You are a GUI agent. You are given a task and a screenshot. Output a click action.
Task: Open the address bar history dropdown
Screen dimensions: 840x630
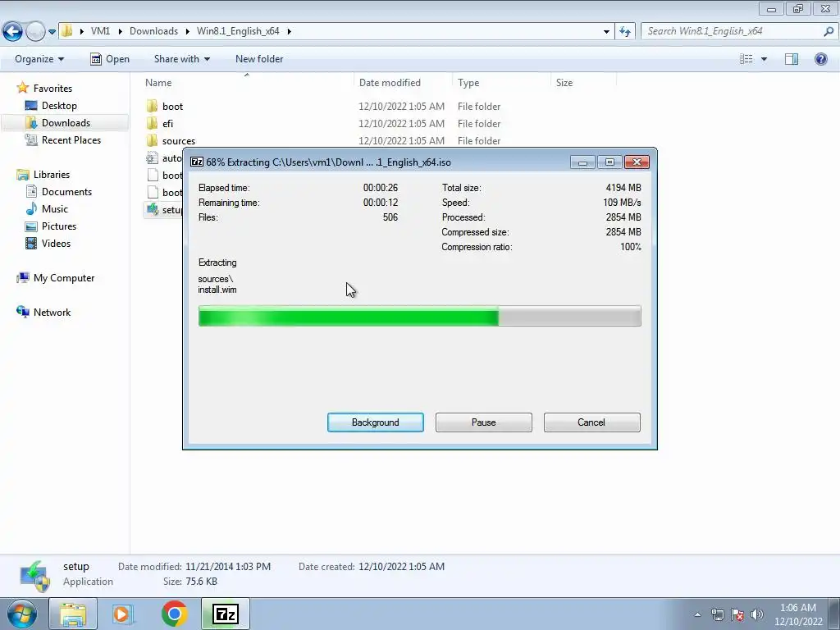606,32
